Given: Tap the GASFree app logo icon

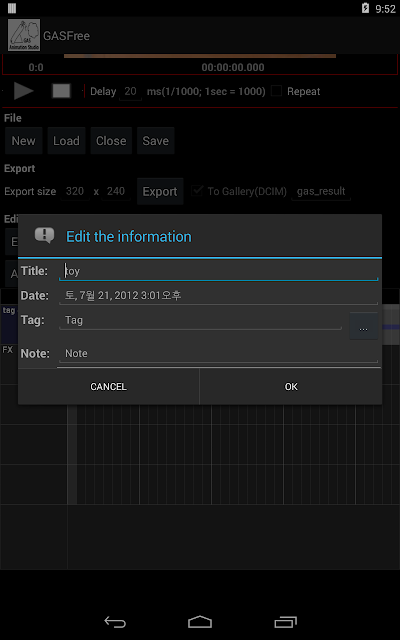Looking at the screenshot, I should click(x=24, y=35).
